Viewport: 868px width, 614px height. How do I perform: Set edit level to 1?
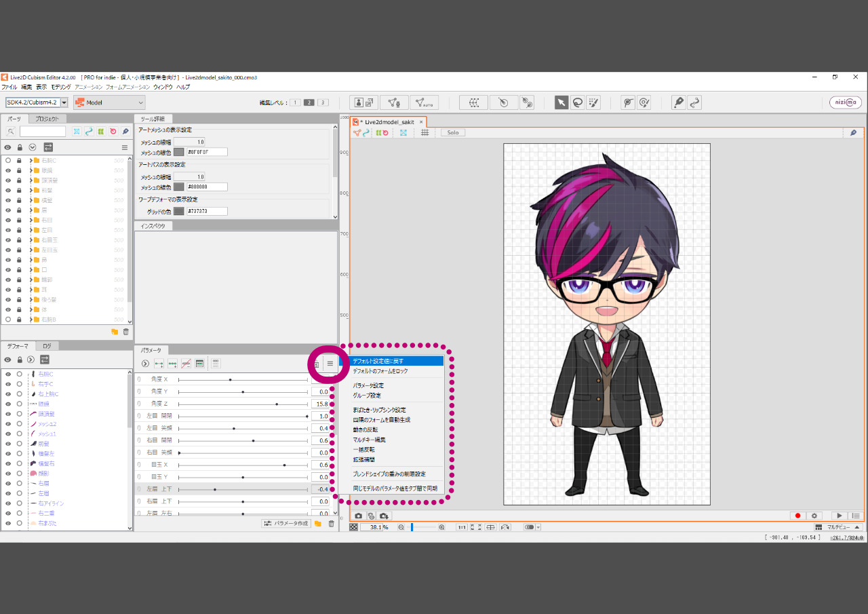(x=295, y=102)
